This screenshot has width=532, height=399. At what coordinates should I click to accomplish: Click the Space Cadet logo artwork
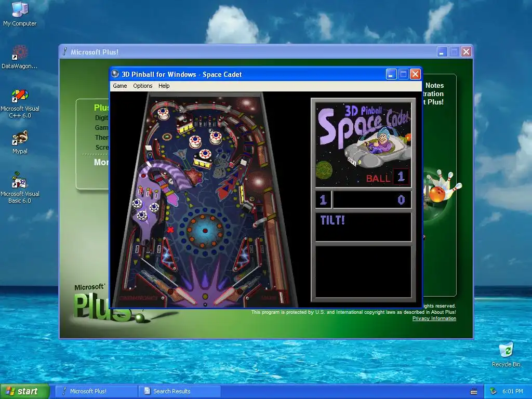(363, 145)
